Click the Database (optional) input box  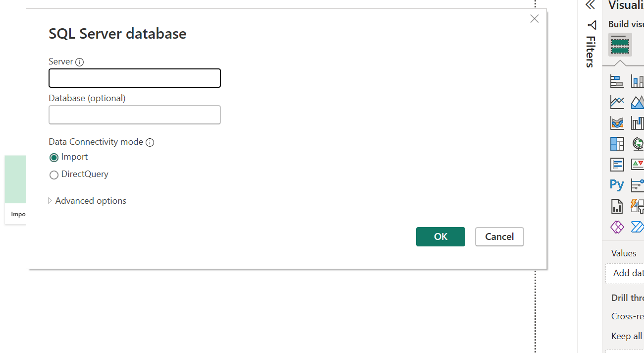click(135, 115)
